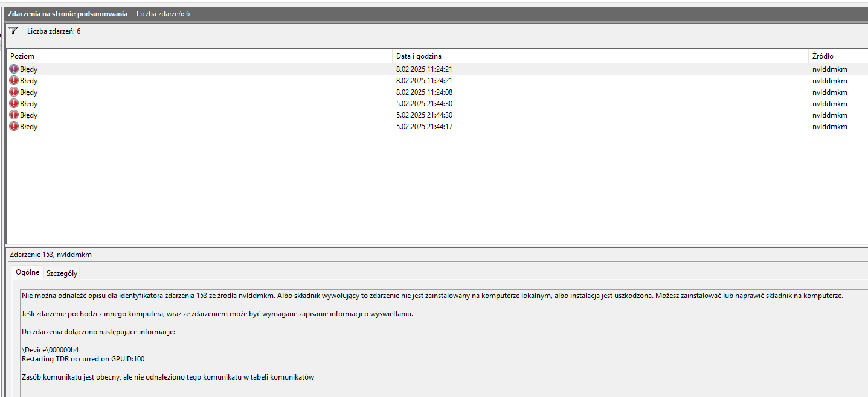Click error icon in the 21:44:17 row
Screen dimensions: 868x397
[14, 127]
